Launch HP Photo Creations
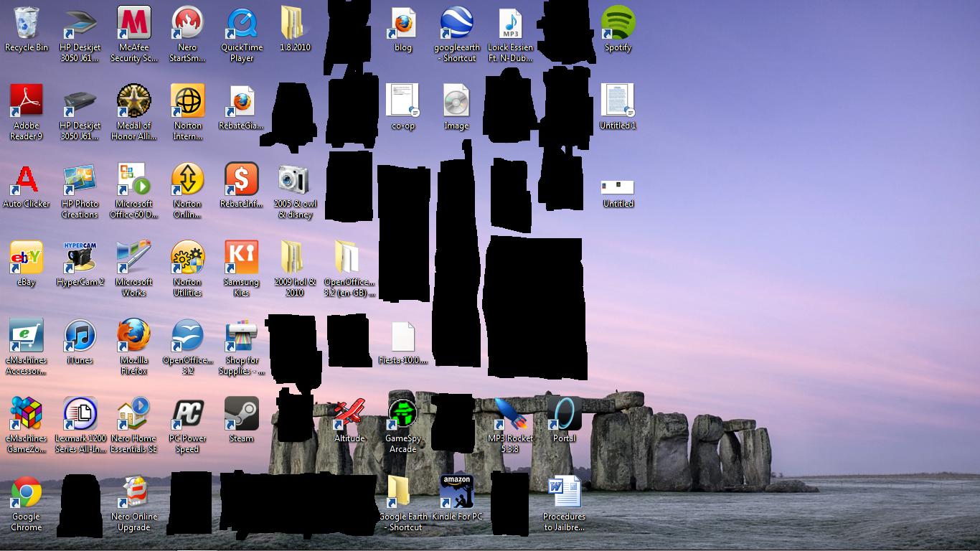 click(80, 179)
